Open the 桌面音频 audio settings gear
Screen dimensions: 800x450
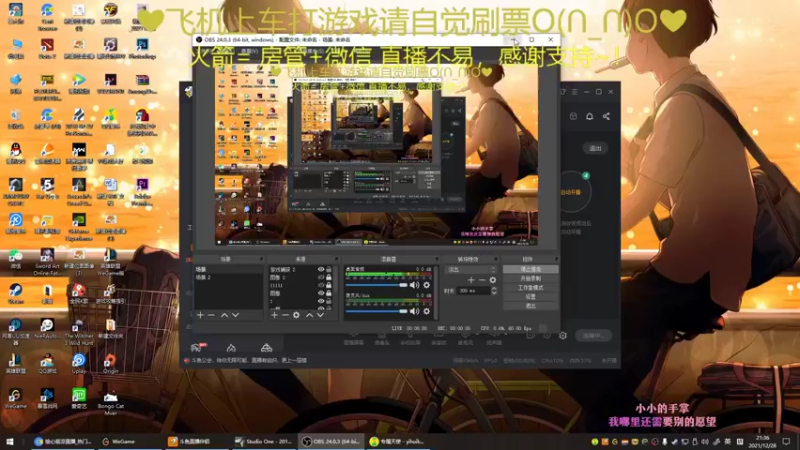[x=427, y=285]
